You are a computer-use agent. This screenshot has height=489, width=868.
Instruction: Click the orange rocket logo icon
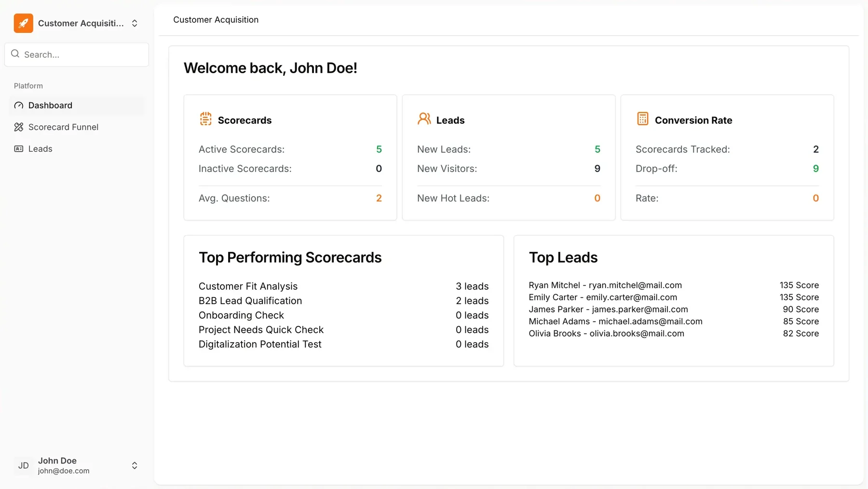pos(23,23)
